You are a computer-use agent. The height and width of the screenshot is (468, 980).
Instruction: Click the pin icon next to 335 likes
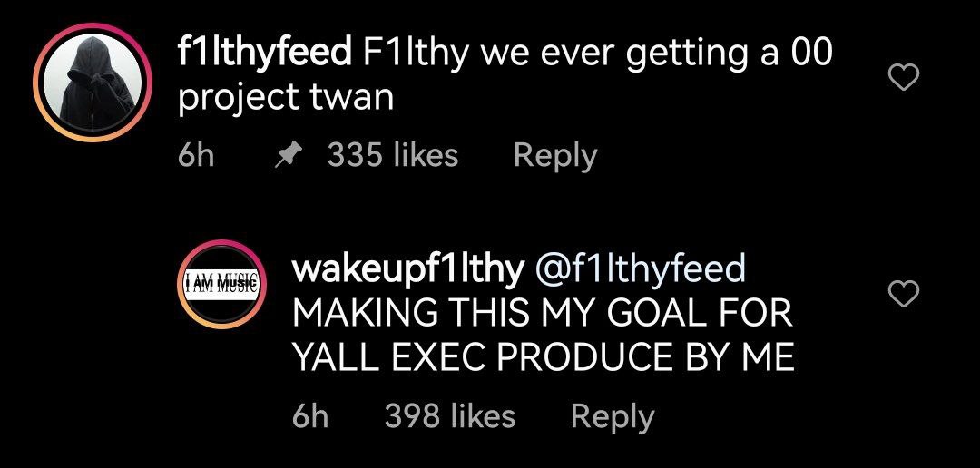pyautogui.click(x=289, y=156)
